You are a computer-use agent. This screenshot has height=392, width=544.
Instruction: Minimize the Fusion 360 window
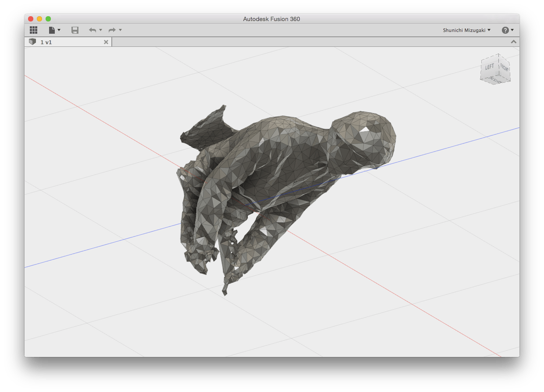click(x=39, y=19)
